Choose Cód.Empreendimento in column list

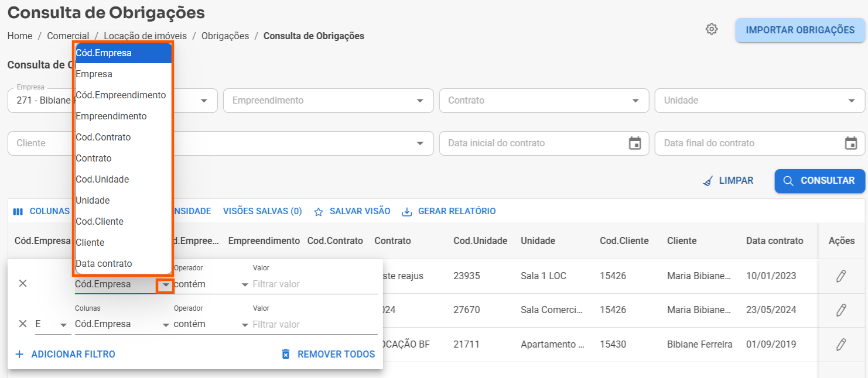[124, 95]
